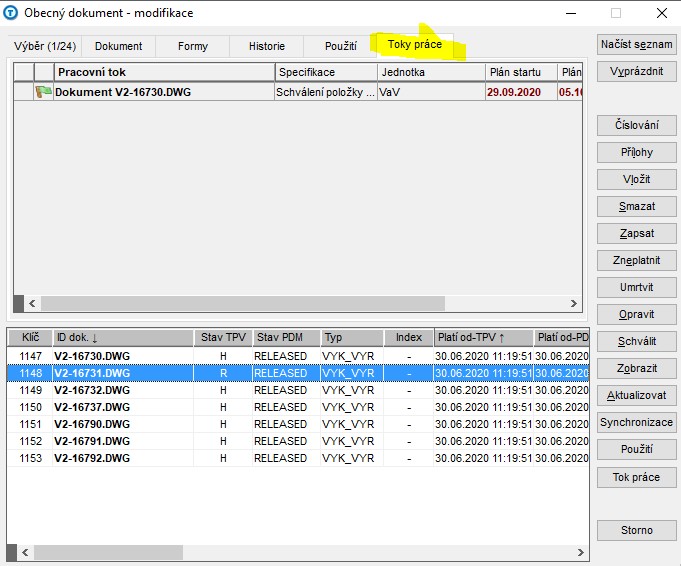Open the Formy tab
Screen dimensions: 681x566
click(192, 46)
